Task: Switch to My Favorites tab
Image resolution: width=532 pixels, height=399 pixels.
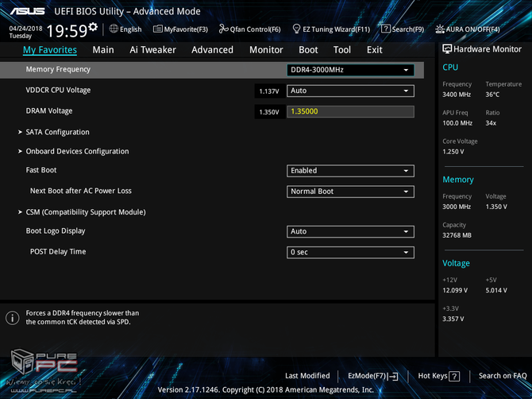Action: pos(50,50)
